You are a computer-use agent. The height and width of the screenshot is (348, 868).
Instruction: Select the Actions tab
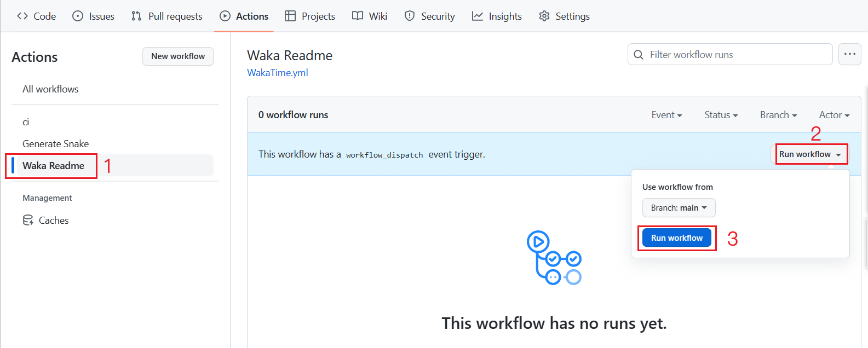(244, 16)
